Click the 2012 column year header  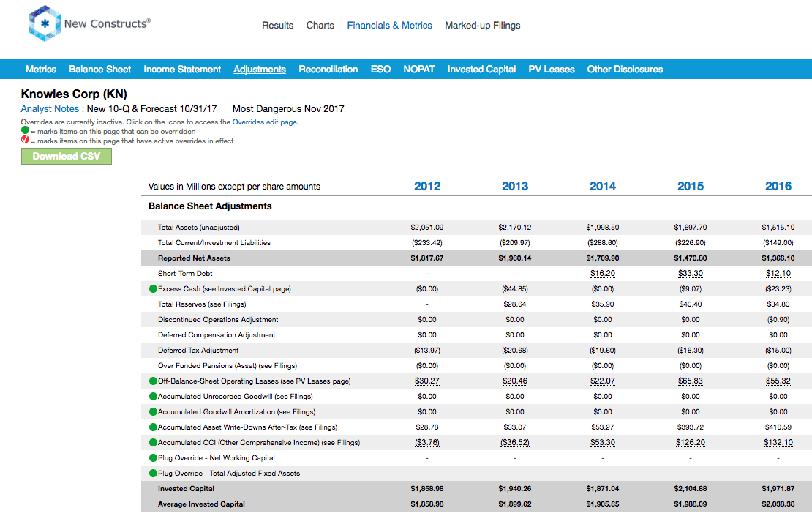(427, 187)
